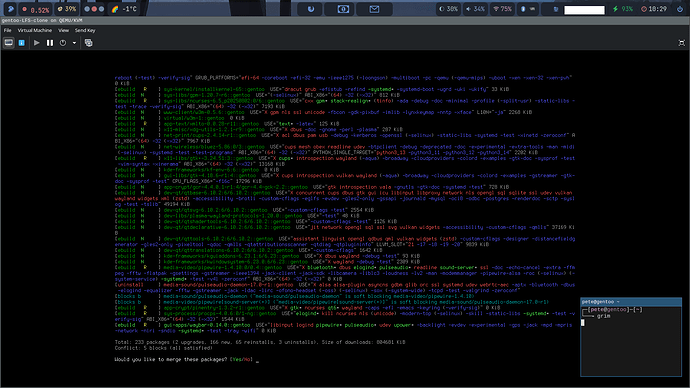The image size is (690, 388).
Task: Click the CPU usage 0.52% indicator
Action: pos(36,9)
